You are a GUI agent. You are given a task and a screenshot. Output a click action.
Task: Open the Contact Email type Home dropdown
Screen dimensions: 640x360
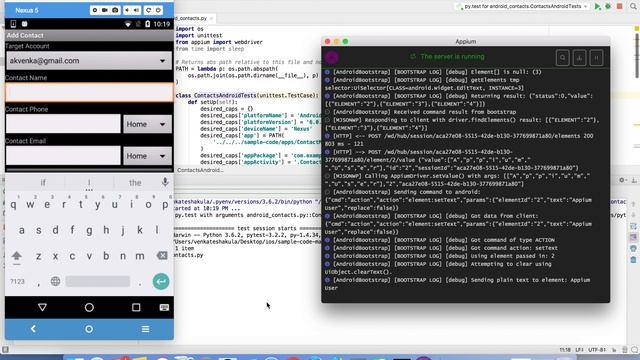click(x=147, y=156)
